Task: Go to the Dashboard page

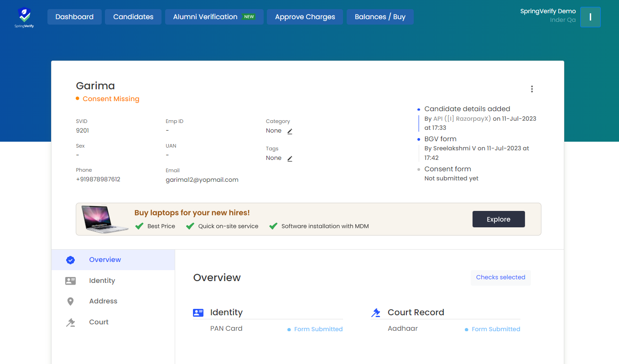Action: (74, 17)
